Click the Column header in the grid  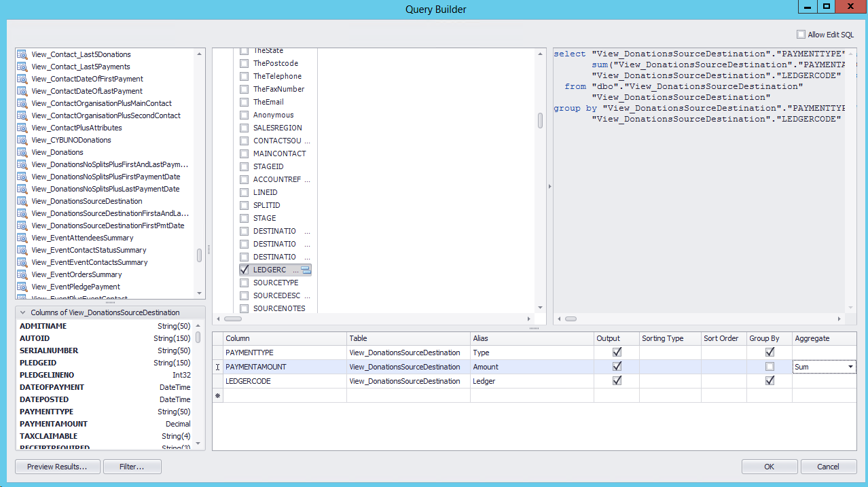click(285, 338)
